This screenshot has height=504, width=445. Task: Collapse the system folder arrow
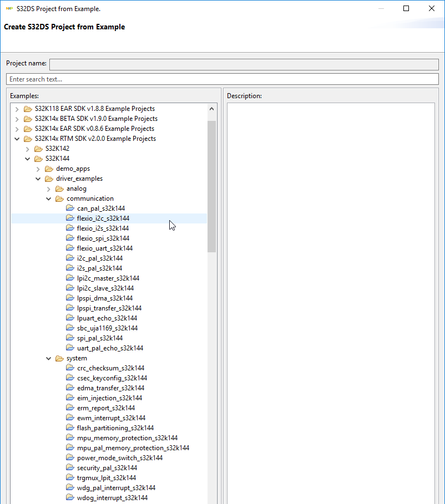point(49,358)
